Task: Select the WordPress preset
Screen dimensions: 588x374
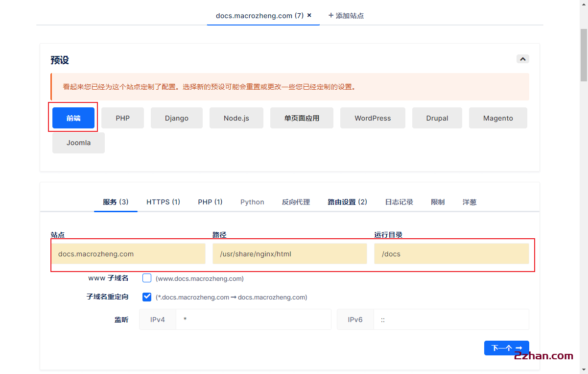Action: [x=373, y=118]
